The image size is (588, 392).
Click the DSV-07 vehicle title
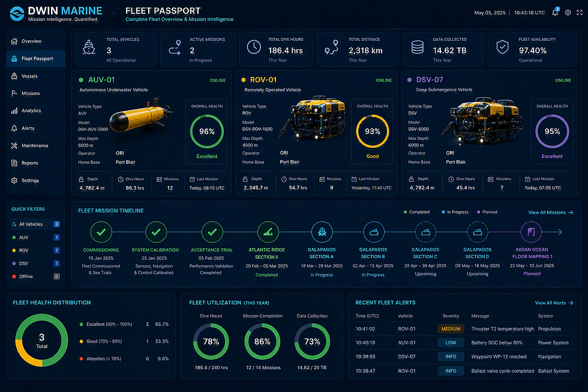coord(430,80)
